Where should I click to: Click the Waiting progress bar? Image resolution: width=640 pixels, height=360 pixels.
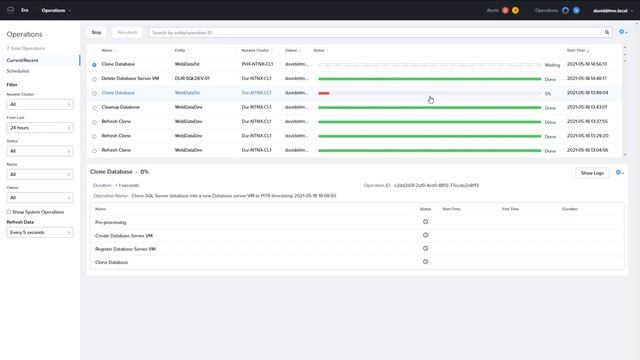[430, 65]
